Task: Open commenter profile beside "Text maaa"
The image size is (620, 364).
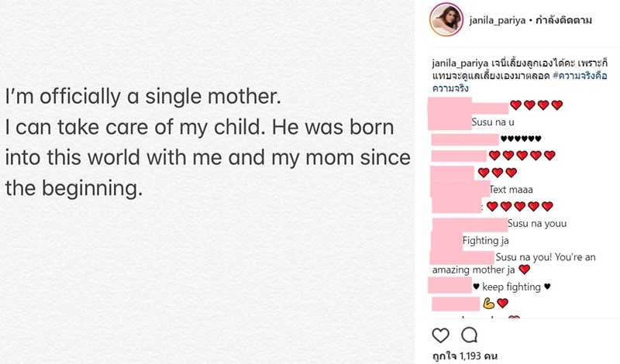Action: coord(459,188)
